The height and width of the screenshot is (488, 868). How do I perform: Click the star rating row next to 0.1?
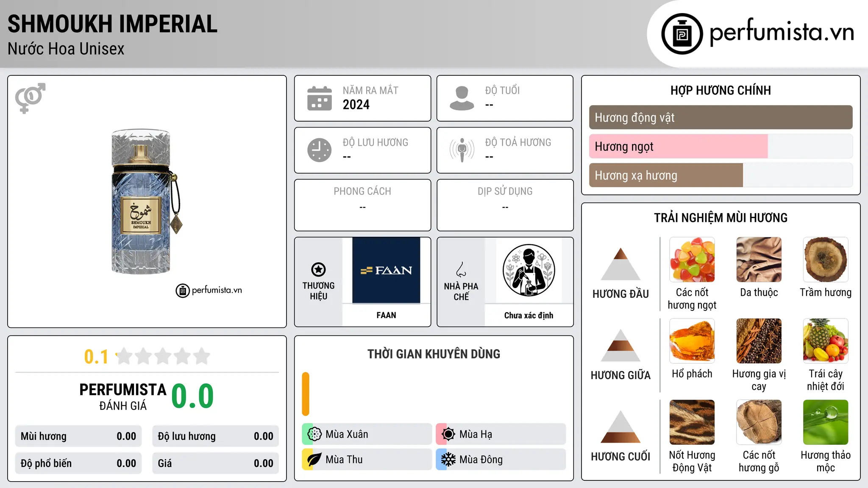click(x=163, y=356)
